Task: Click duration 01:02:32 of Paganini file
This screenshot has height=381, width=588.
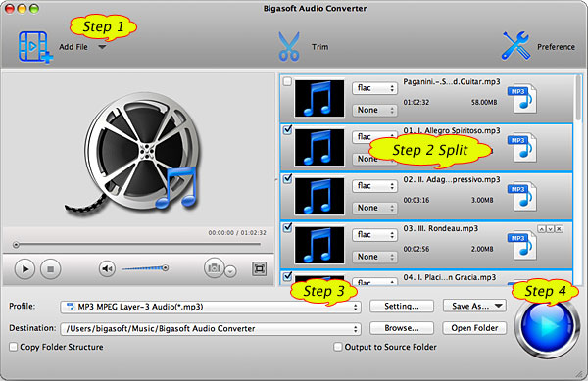Action: pos(416,102)
